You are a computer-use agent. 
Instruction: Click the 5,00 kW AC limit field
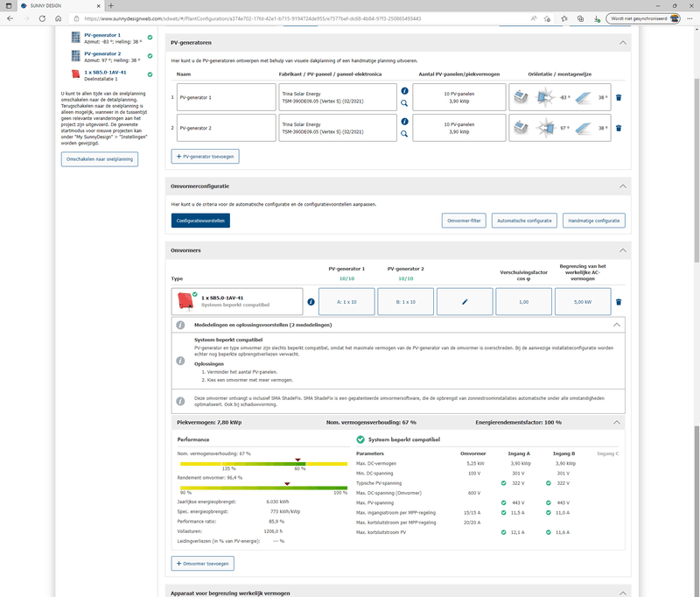coord(583,302)
